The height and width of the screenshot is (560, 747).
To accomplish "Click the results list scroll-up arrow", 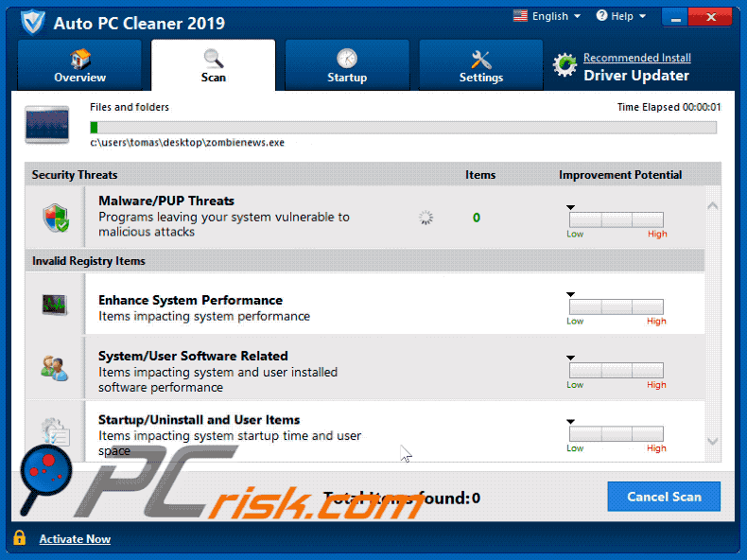I will click(x=713, y=206).
